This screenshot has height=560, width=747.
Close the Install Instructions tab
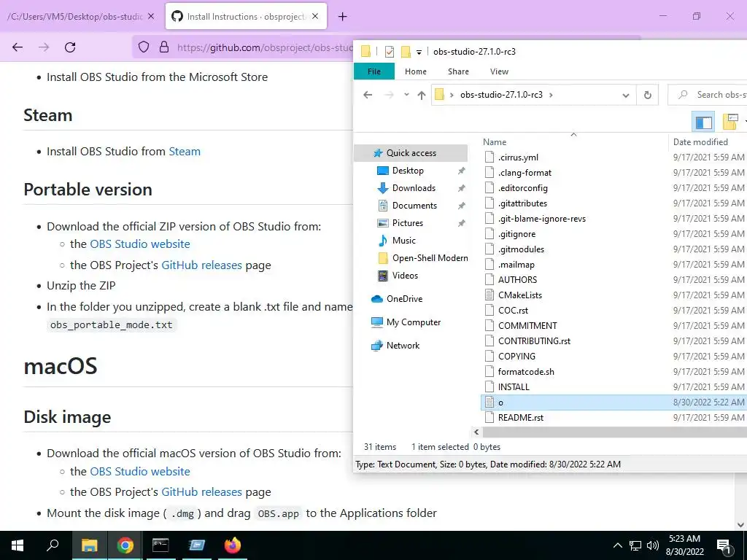[x=315, y=16]
